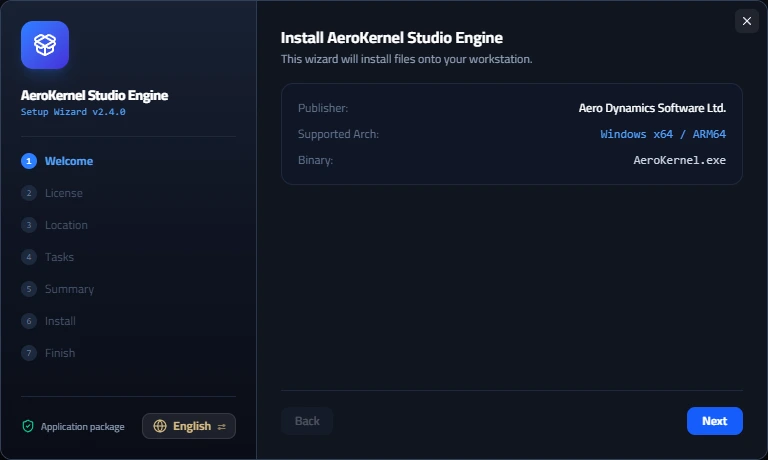Click the step 1 number badge

(x=29, y=161)
